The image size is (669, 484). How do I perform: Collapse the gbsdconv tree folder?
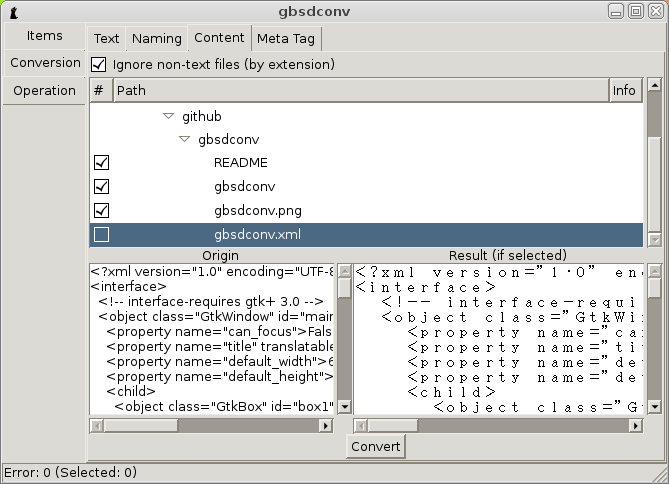coord(184,139)
